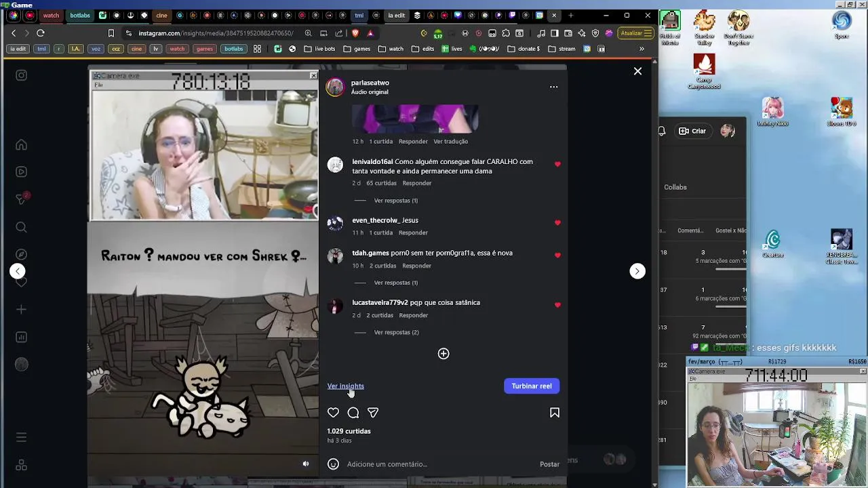
Task: Click the Ver insights link
Action: 345,386
